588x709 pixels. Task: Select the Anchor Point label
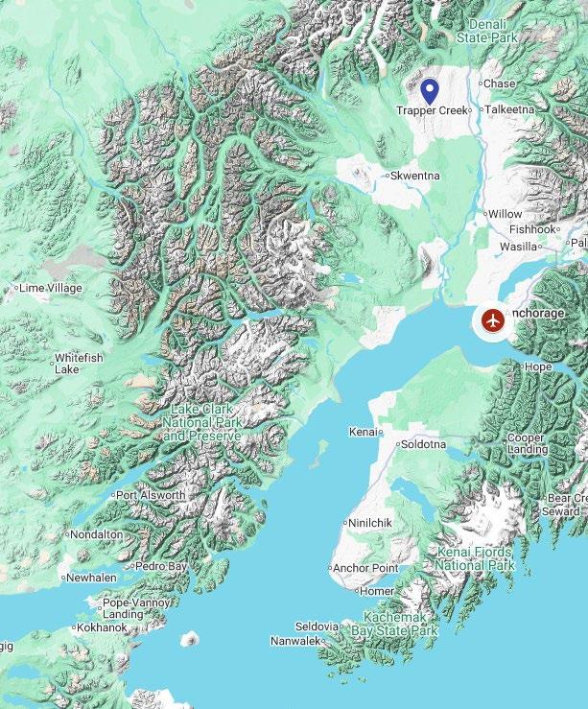click(365, 568)
